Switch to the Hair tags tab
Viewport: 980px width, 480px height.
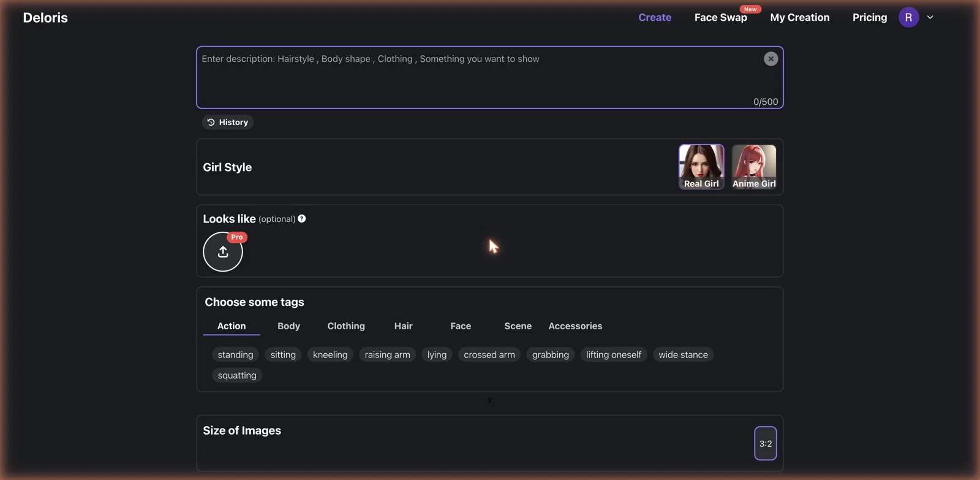403,326
